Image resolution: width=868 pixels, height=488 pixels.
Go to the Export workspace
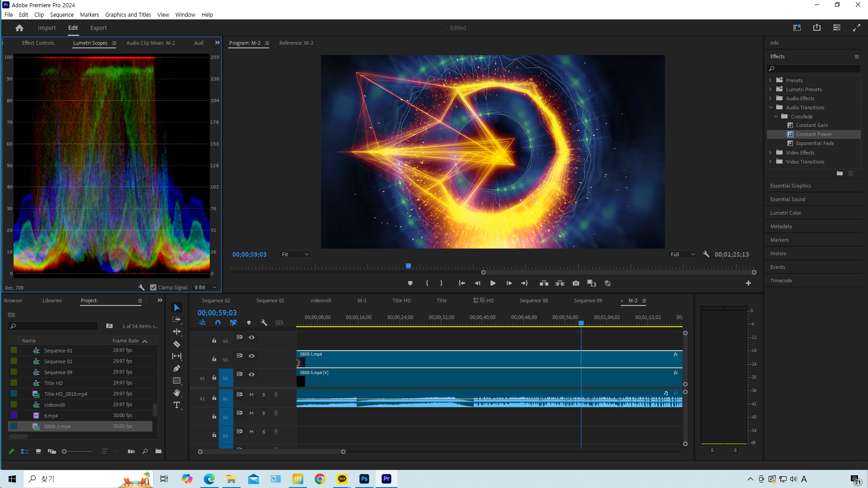pos(98,28)
